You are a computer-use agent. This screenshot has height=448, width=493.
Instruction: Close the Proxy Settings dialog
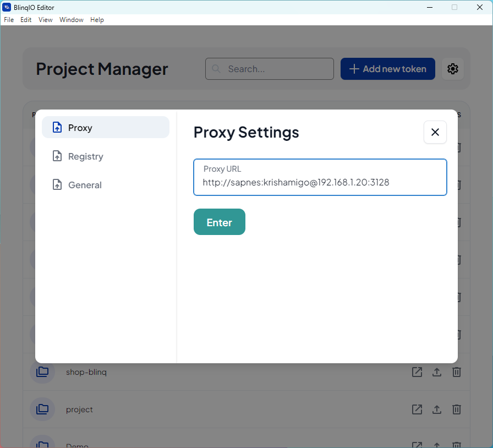[x=435, y=132]
